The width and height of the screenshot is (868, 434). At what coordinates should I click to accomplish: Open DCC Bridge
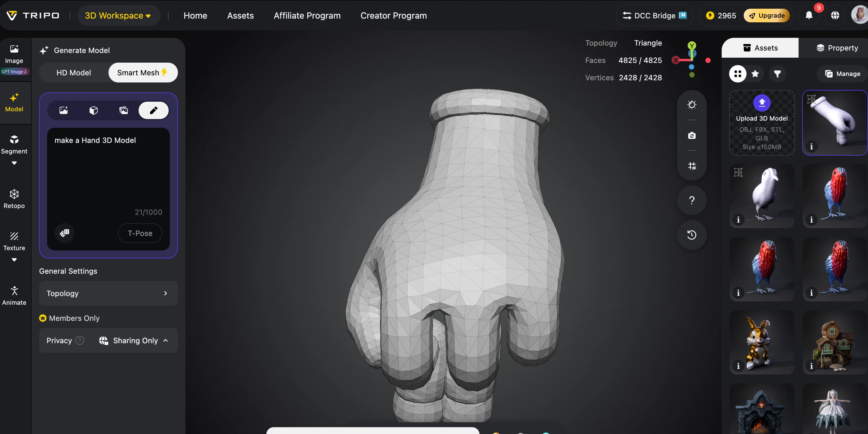click(x=655, y=15)
